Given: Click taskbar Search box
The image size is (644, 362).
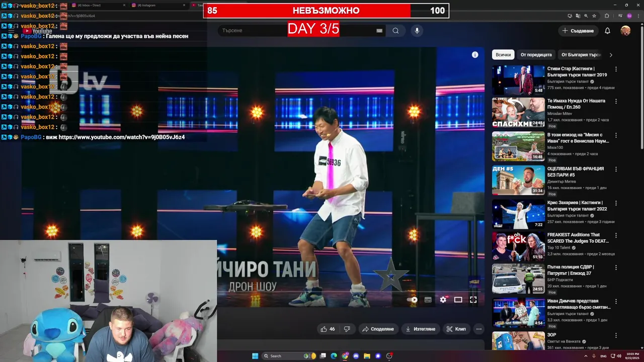Looking at the screenshot, I should point(288,356).
